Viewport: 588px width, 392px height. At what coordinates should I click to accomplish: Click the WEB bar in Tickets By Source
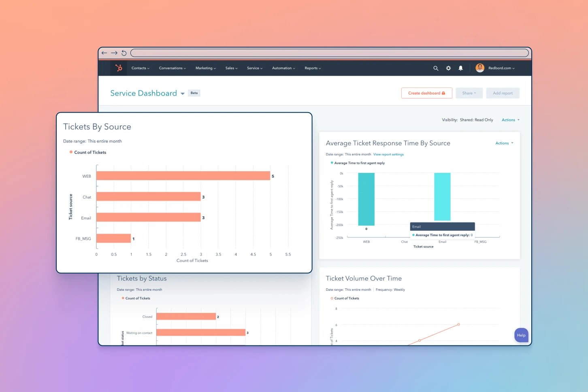[183, 176]
